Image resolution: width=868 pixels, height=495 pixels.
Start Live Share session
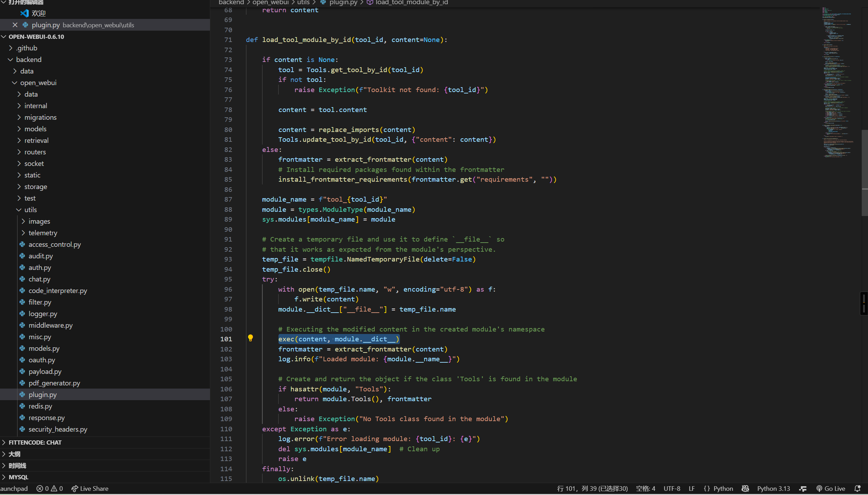[90, 488]
